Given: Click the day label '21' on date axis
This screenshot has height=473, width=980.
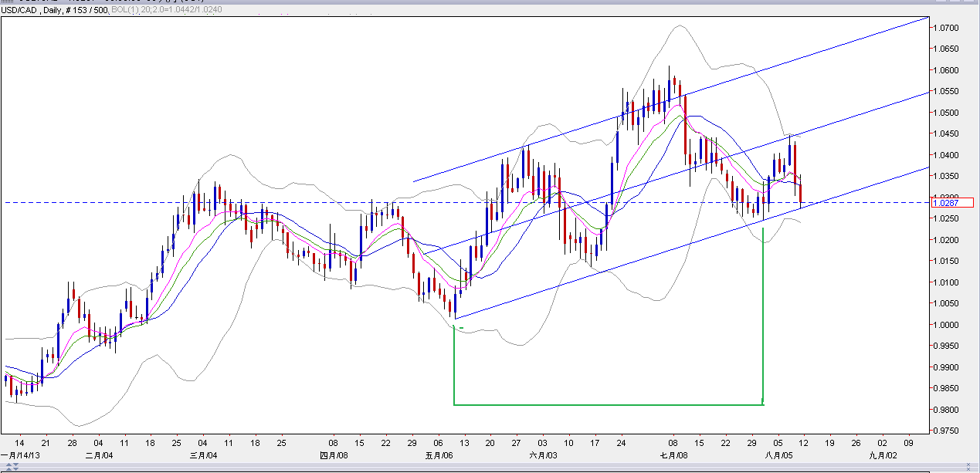Looking at the screenshot, I should point(46,444).
